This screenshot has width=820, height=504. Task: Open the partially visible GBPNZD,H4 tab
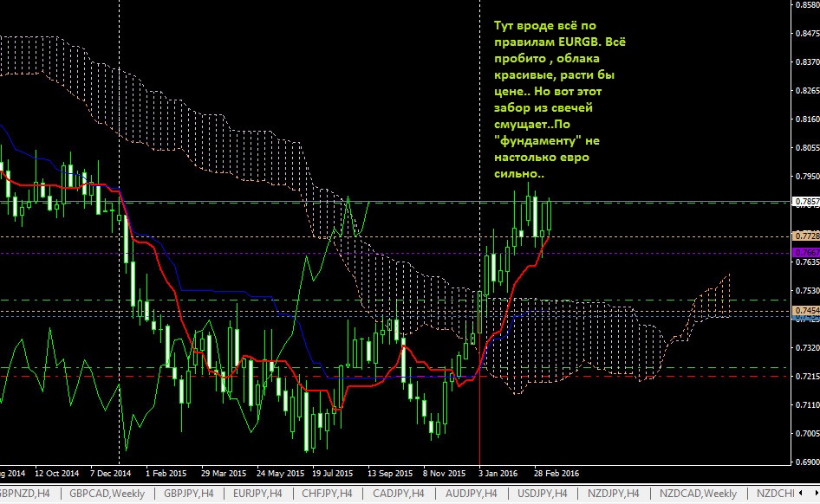25,494
